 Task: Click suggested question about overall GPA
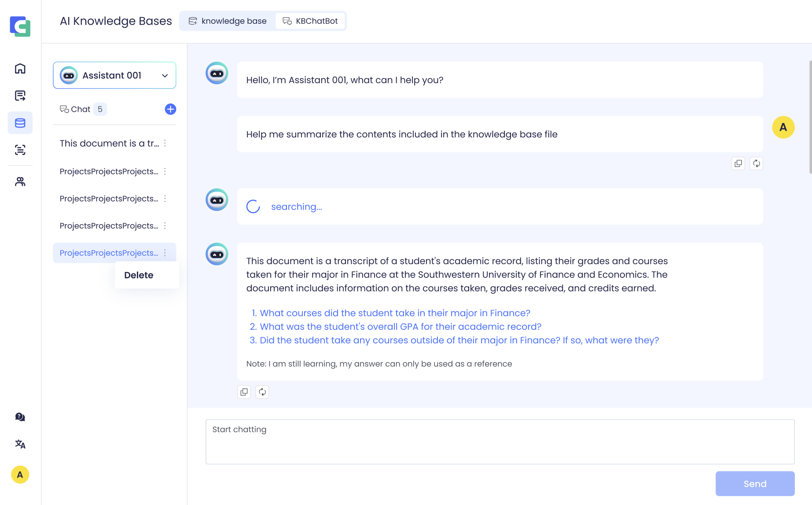(400, 327)
